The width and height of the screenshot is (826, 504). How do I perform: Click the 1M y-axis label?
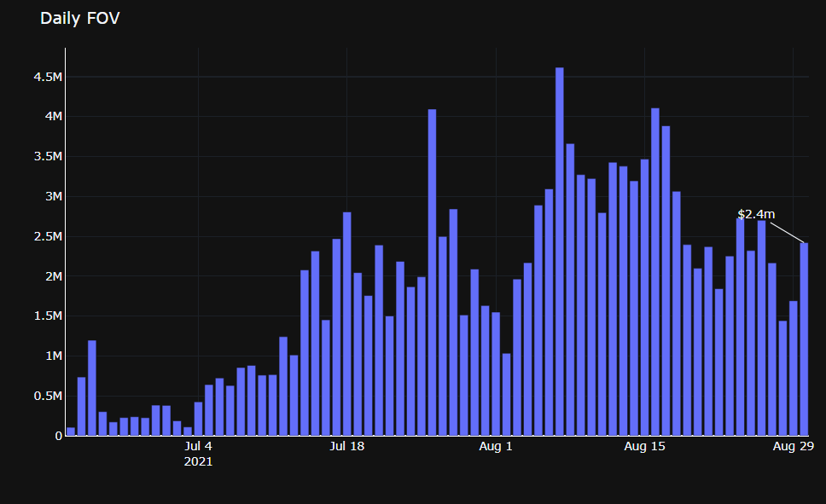tap(54, 356)
